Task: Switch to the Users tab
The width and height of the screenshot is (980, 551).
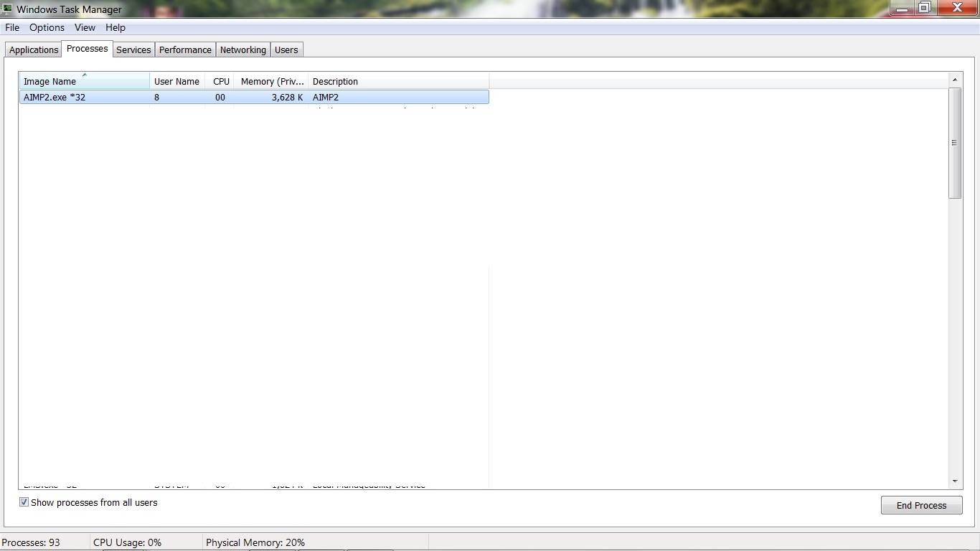Action: [286, 50]
